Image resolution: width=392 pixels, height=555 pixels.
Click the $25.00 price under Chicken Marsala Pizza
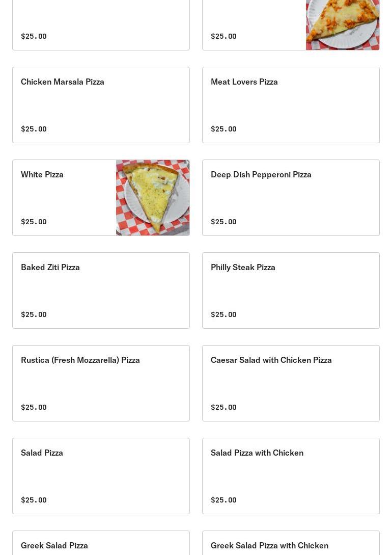click(34, 129)
